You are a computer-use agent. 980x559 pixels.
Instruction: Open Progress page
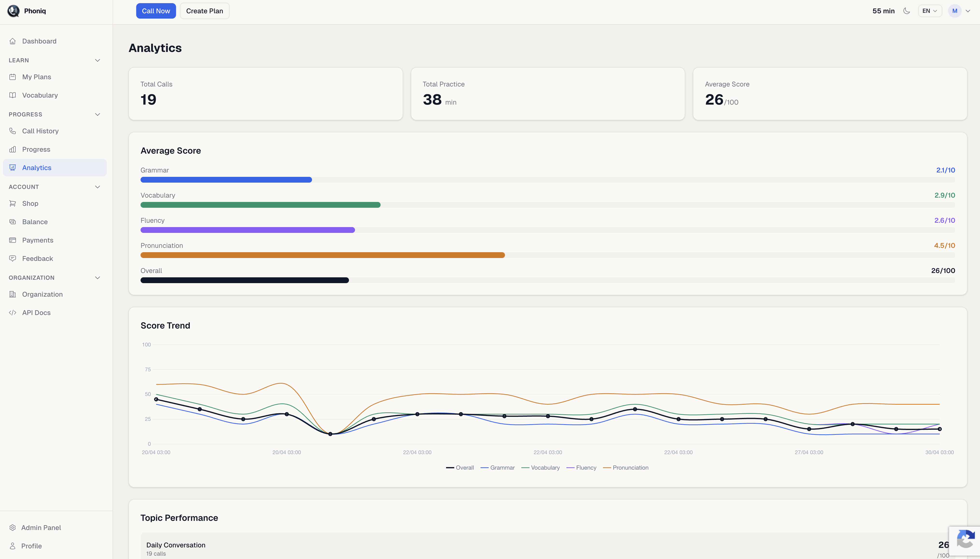tap(55, 149)
